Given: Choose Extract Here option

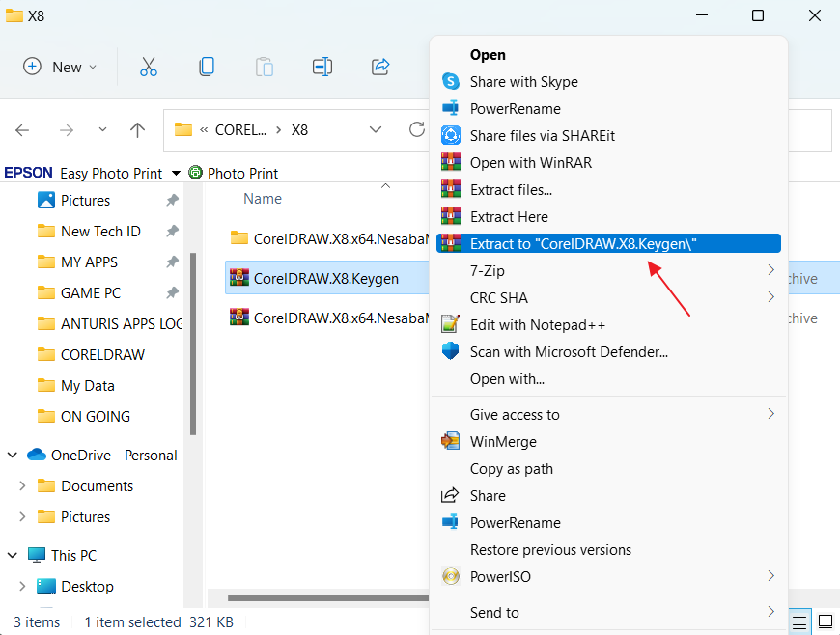Looking at the screenshot, I should tap(608, 217).
